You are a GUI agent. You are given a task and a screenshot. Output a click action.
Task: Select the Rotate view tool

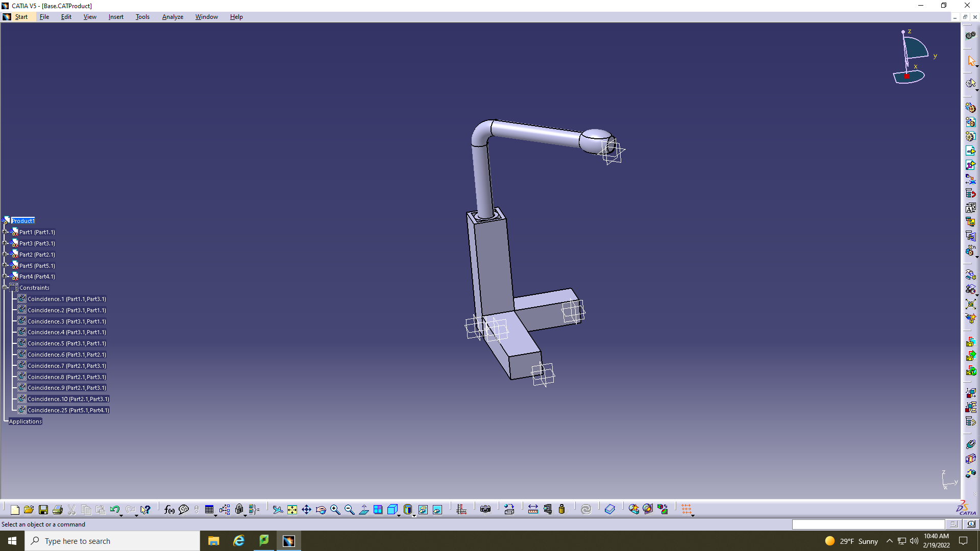pos(321,509)
